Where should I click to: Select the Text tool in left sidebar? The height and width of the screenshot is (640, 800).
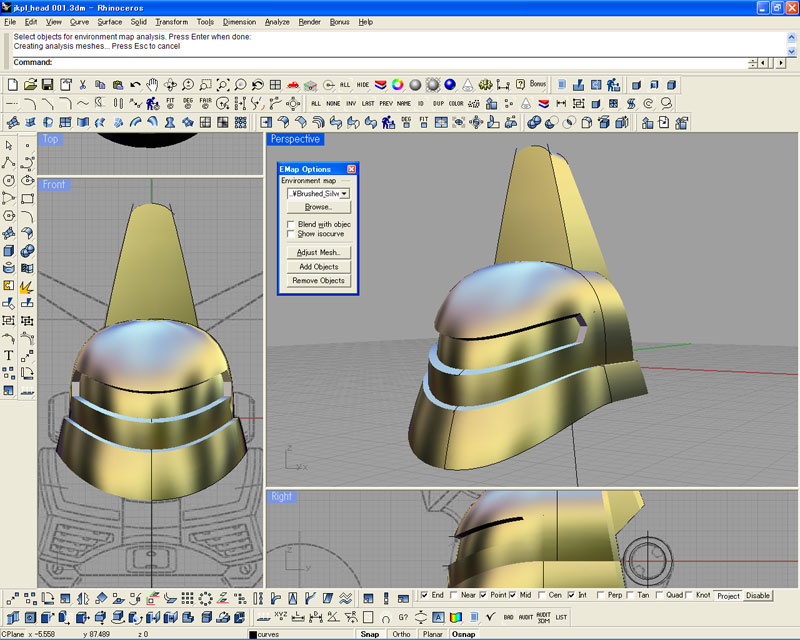[9, 355]
